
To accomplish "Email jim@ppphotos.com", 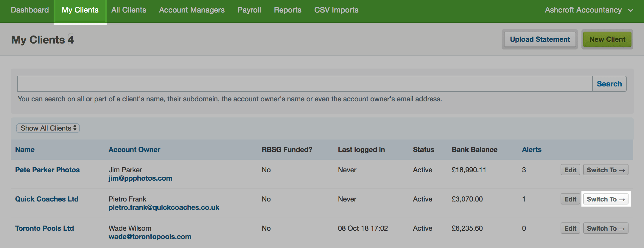I will 140,178.
